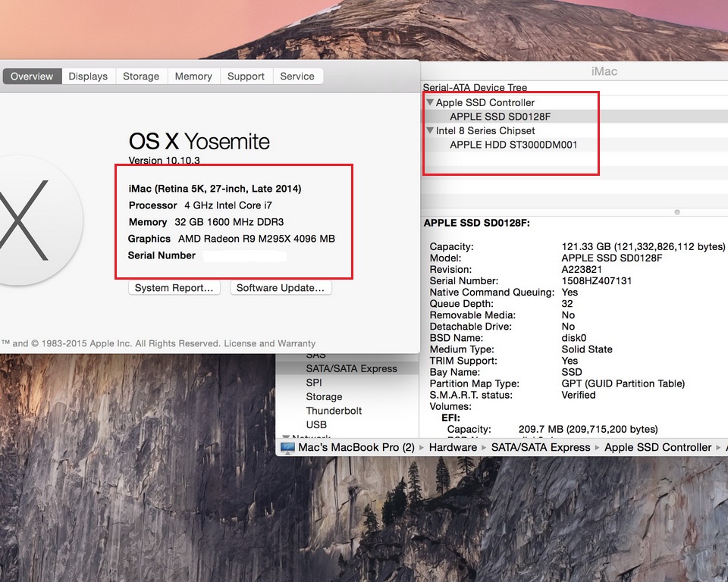Collapse the Apple SSD Controller triangle
The height and width of the screenshot is (582, 728).
pos(430,102)
